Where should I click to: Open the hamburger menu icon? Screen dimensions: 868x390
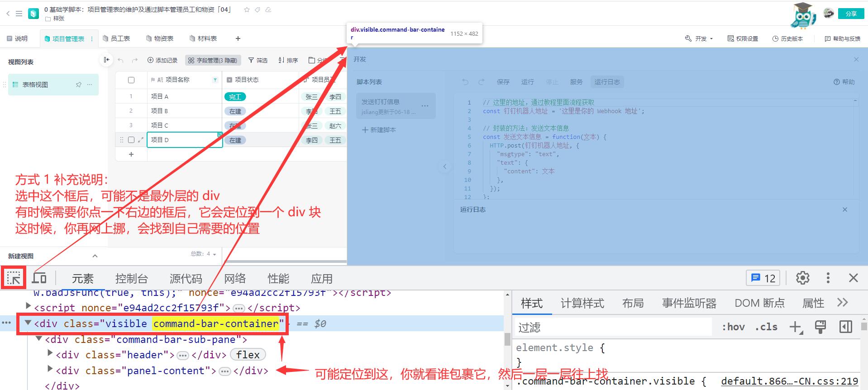tap(19, 14)
